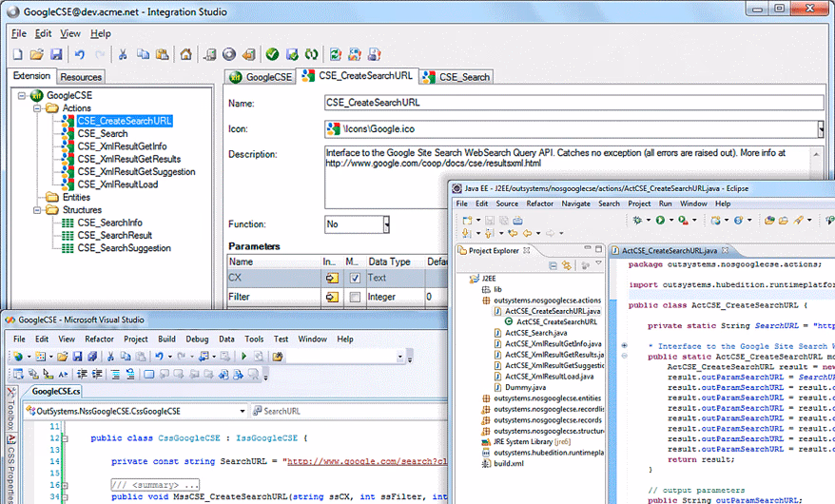835x504 pixels.
Task: Click input direction icon for CX parameter
Action: [x=332, y=278]
